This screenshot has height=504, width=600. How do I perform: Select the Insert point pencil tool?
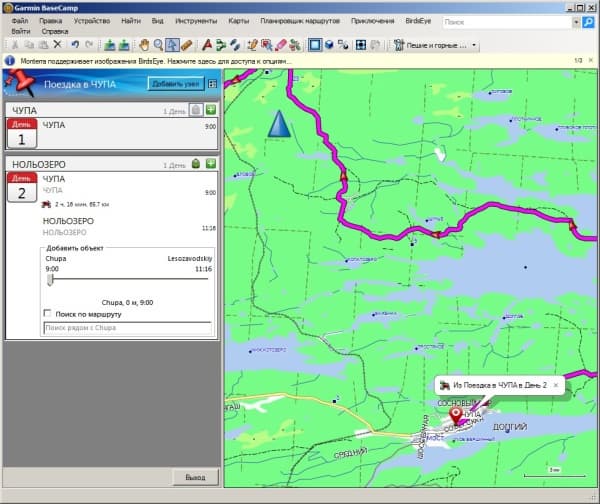click(252, 45)
